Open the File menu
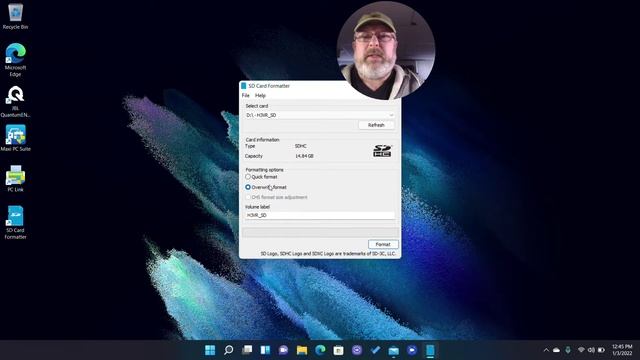 (x=246, y=96)
